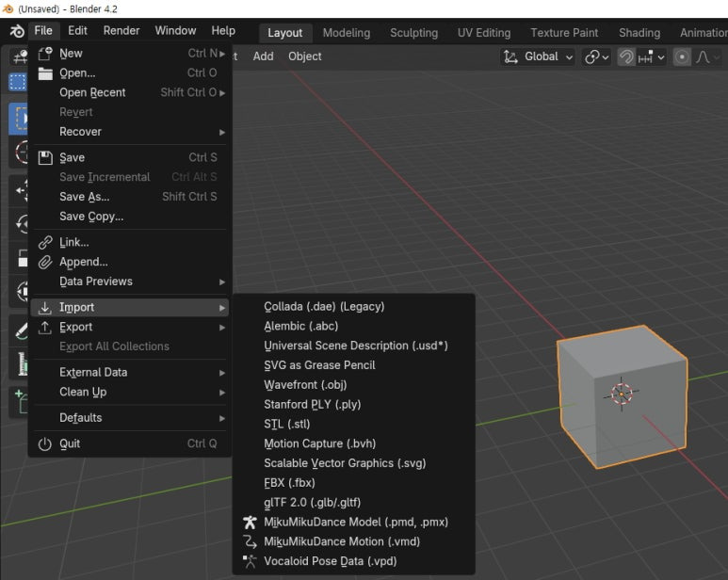Image resolution: width=728 pixels, height=580 pixels.
Task: Select the Add Cube tool
Action: pyautogui.click(x=20, y=402)
